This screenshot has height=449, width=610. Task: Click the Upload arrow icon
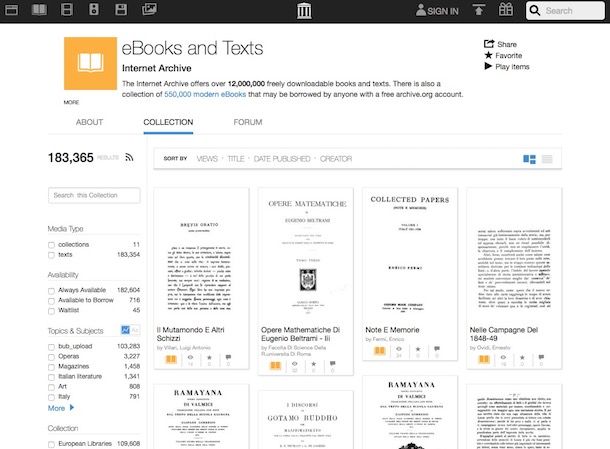(479, 10)
